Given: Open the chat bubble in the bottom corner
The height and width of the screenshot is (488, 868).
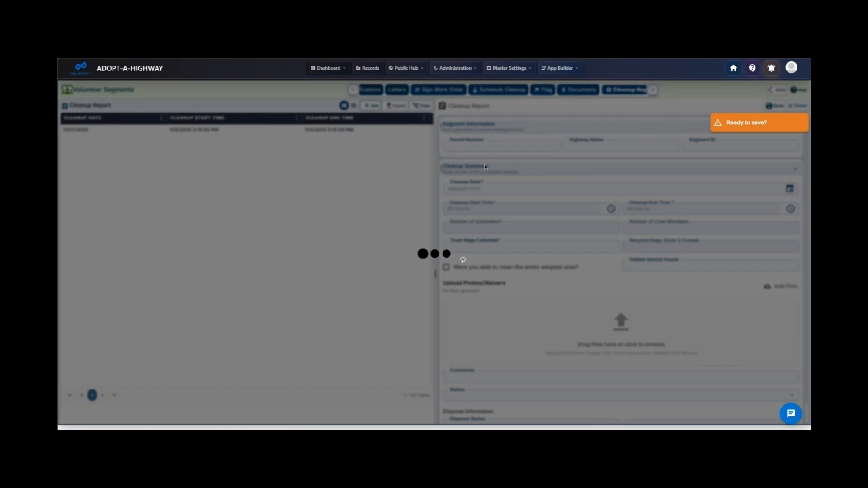Looking at the screenshot, I should [x=790, y=413].
